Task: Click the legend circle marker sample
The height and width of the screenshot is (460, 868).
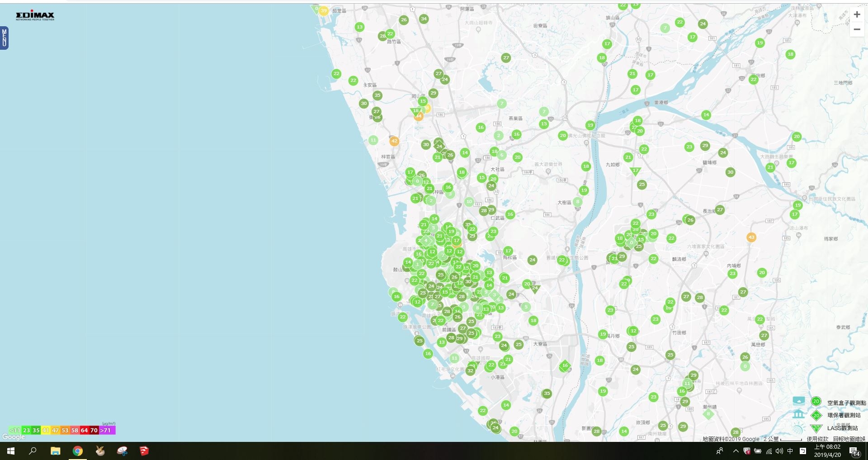Action: [x=816, y=401]
